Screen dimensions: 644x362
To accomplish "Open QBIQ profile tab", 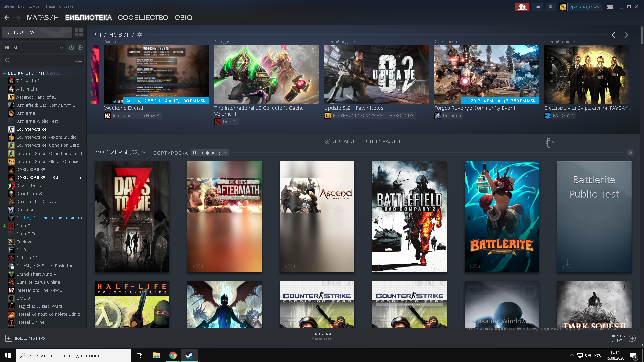I will pos(183,18).
